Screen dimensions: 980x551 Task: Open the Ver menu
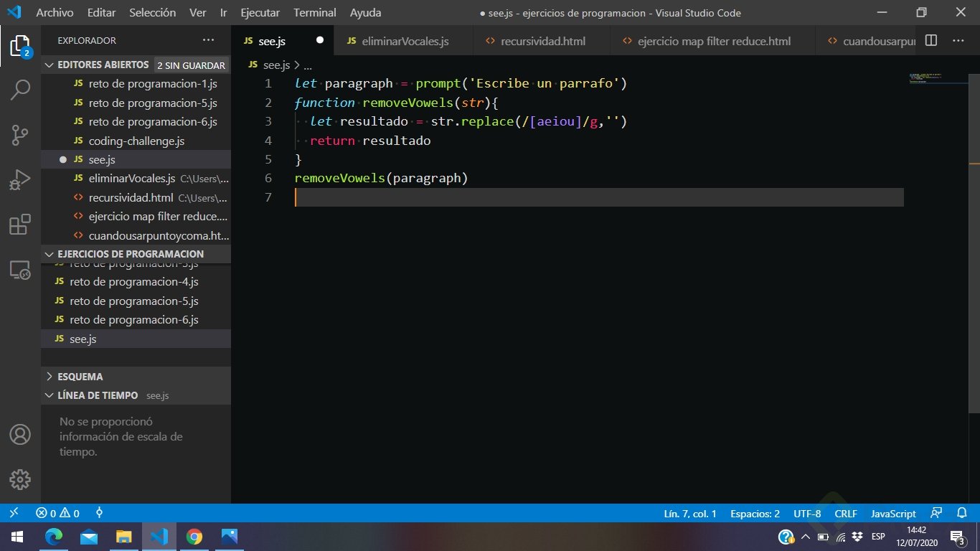click(x=197, y=13)
